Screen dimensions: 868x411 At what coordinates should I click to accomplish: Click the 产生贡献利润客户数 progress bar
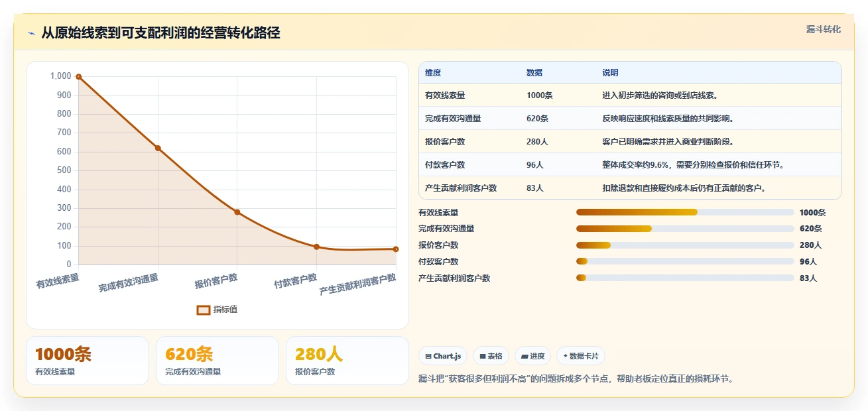[x=685, y=278]
